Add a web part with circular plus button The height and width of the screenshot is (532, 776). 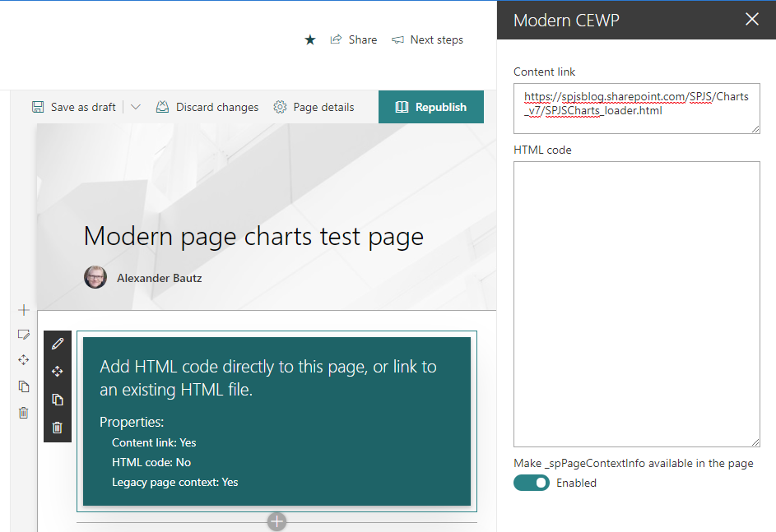click(277, 521)
